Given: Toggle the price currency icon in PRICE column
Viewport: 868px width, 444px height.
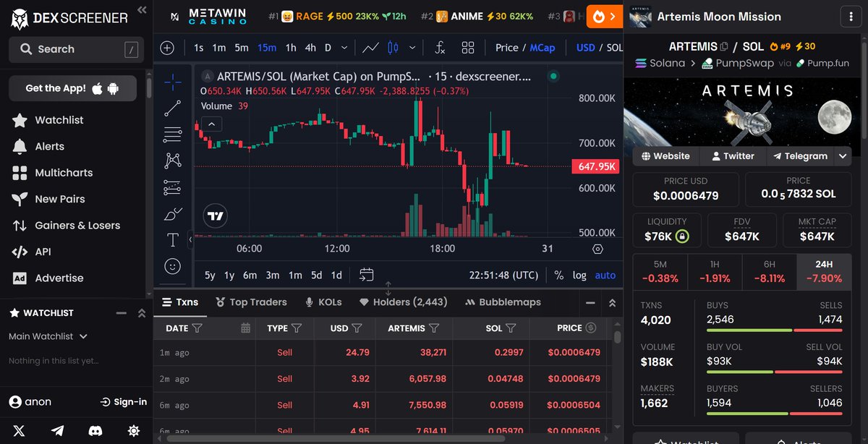Looking at the screenshot, I should [x=591, y=328].
